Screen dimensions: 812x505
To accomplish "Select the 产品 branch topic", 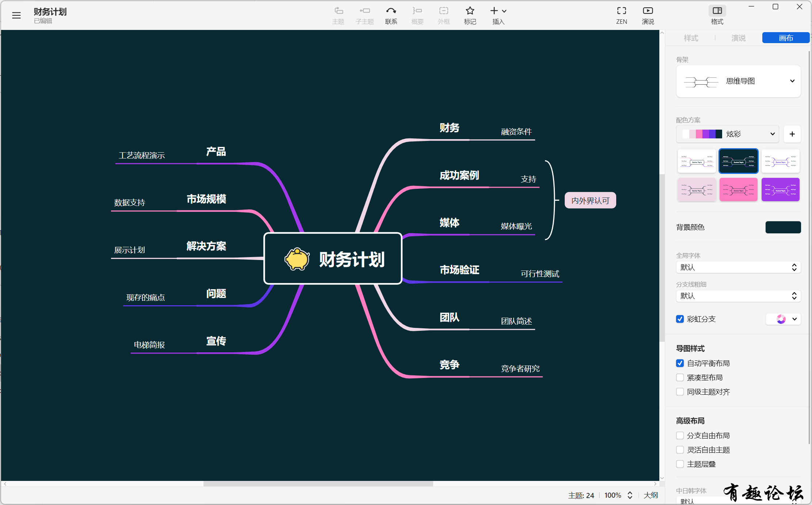I will 216,152.
